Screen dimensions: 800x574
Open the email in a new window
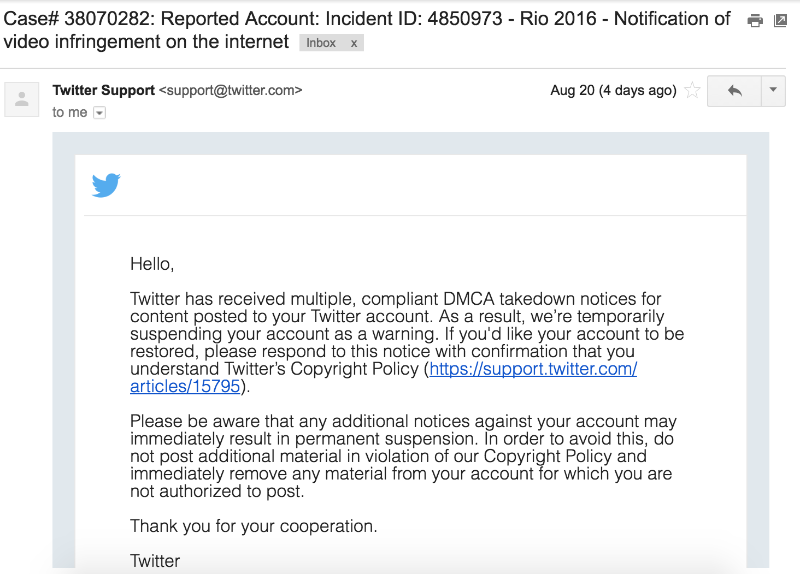[x=781, y=20]
